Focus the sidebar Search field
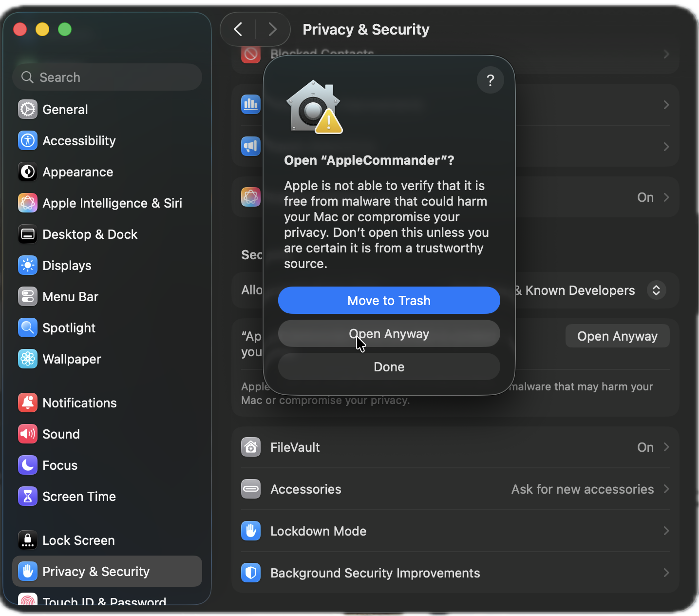Screen dimensions: 699x616 click(x=107, y=77)
